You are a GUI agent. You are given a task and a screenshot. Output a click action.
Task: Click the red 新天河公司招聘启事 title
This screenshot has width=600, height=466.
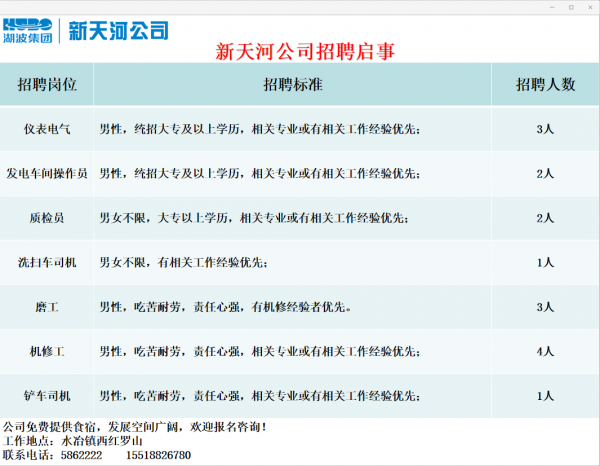[300, 52]
